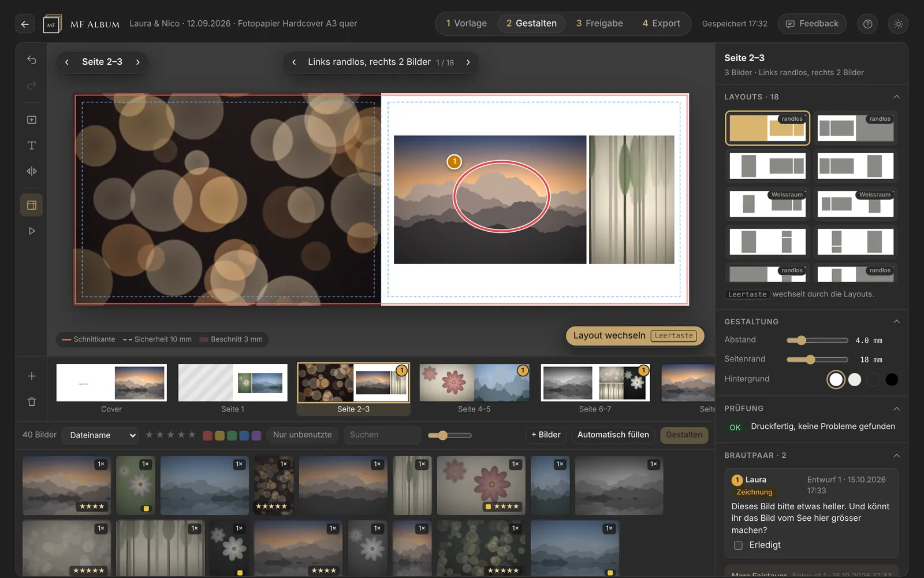
Task: Undo the last action
Action: (x=32, y=60)
